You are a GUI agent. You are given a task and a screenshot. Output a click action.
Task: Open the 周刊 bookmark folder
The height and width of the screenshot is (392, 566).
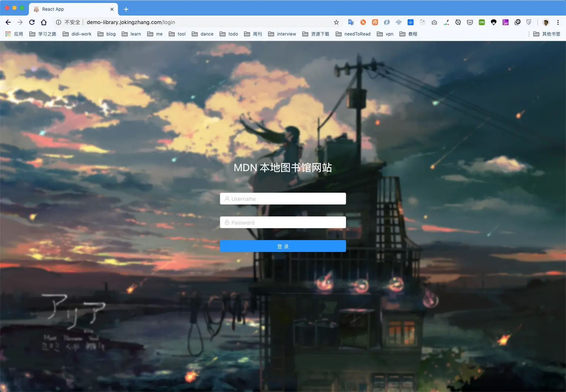pyautogui.click(x=253, y=34)
